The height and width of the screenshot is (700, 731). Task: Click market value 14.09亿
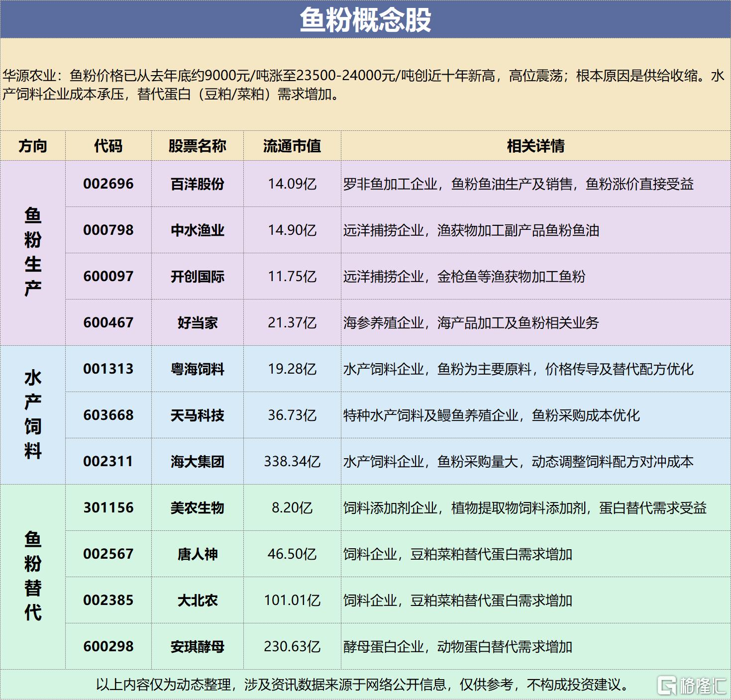[x=292, y=184]
